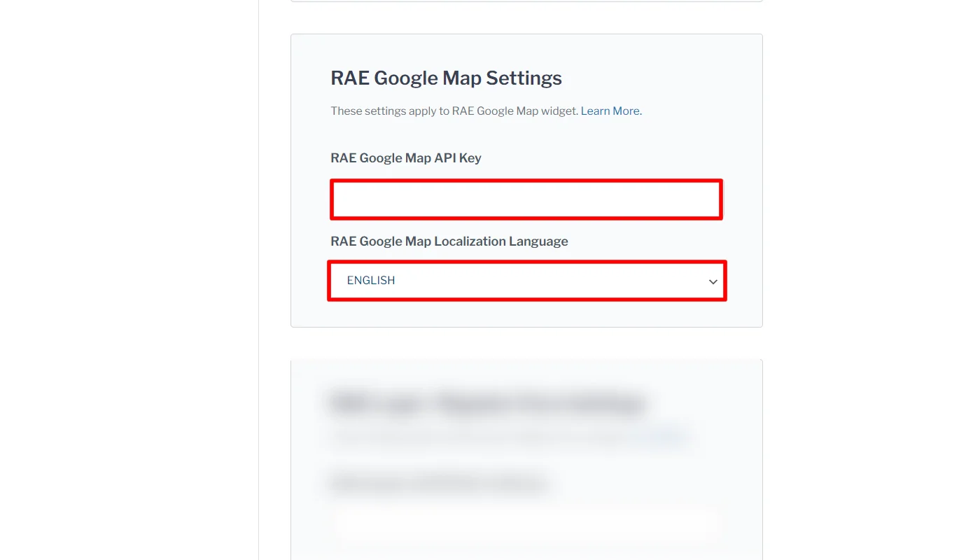This screenshot has height=560, width=980.
Task: Open the Localization Language dropdown showing ENGLISH
Action: [526, 281]
